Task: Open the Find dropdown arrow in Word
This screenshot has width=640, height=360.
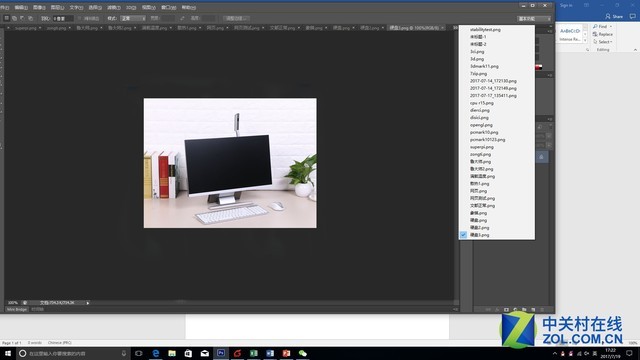Action: 611,27
